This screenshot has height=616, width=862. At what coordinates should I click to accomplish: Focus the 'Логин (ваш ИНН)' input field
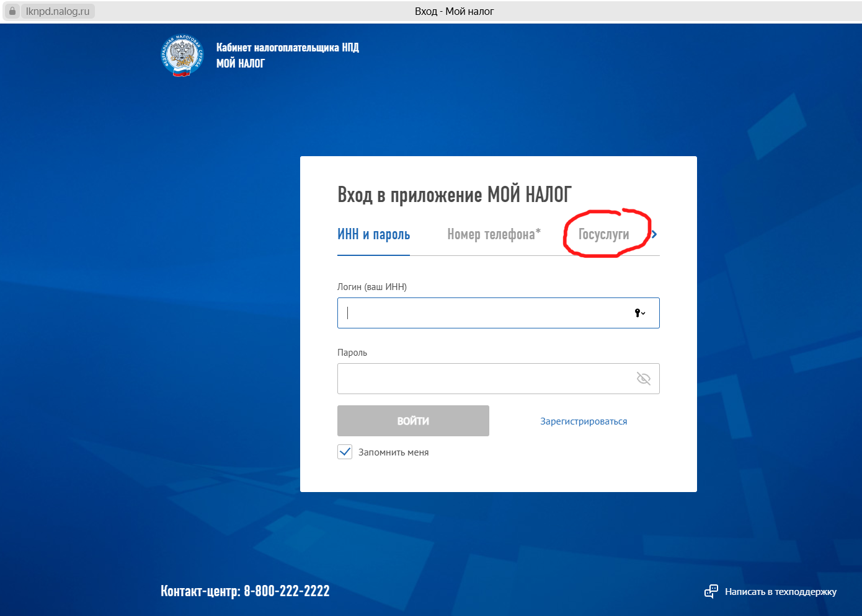499,313
